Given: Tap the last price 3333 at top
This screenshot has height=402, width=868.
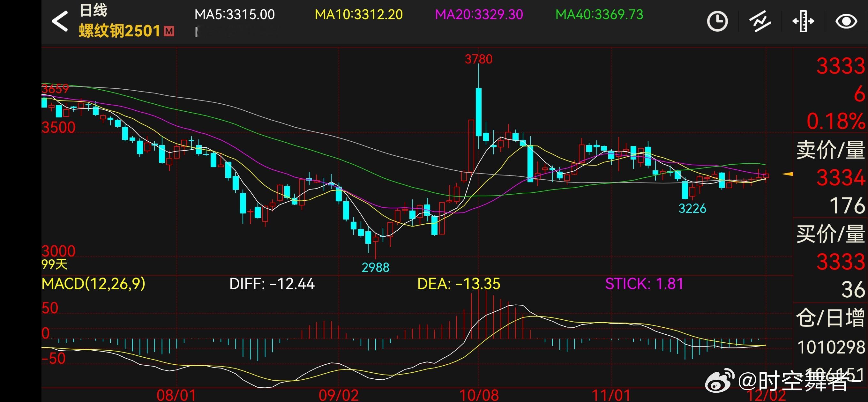Looking at the screenshot, I should tap(841, 66).
